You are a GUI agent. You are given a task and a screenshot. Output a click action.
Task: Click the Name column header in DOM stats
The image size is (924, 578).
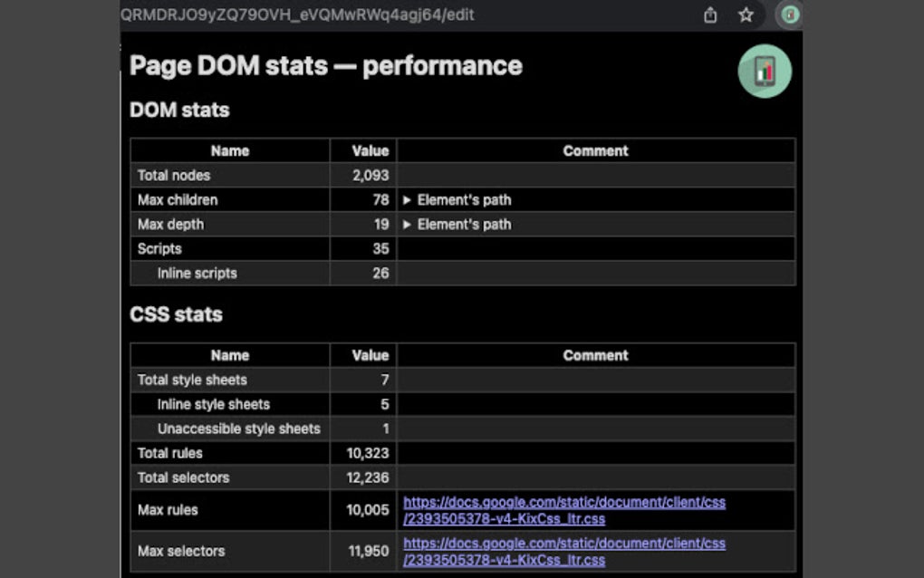(x=229, y=150)
